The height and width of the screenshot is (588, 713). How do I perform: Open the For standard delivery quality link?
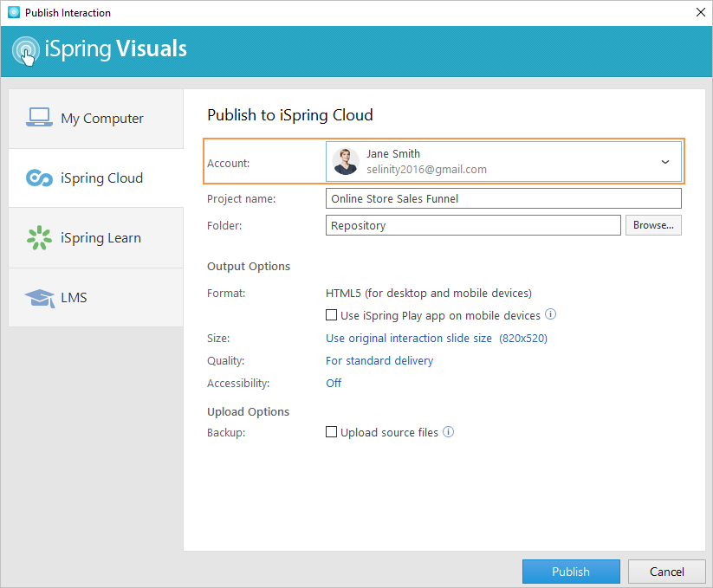[379, 361]
